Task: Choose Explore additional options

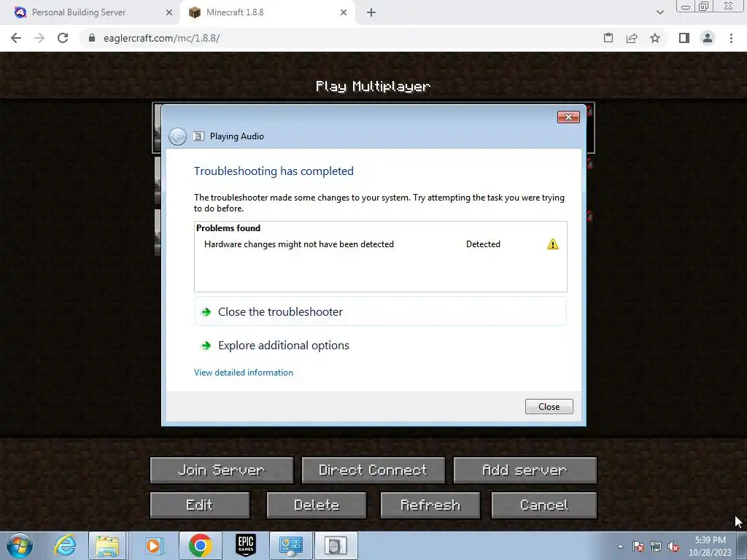Action: pos(381,345)
